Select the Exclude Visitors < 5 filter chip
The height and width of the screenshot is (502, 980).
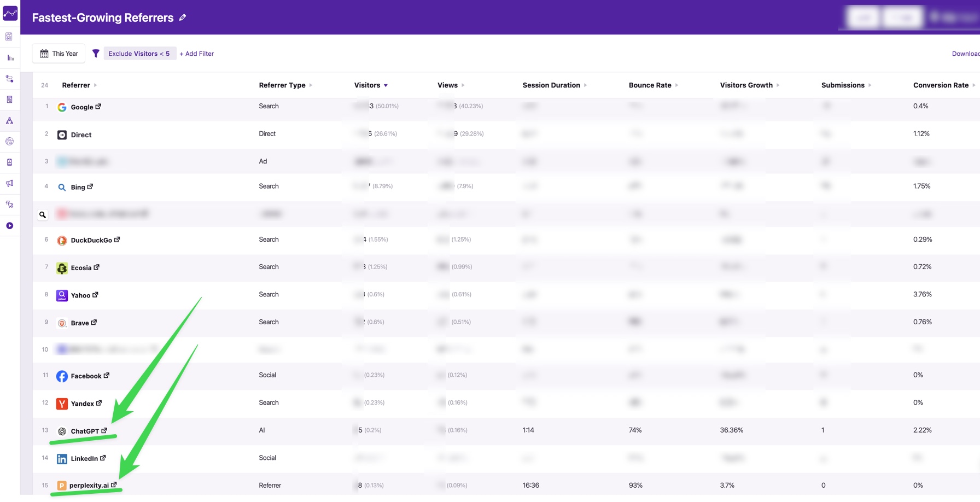(x=139, y=54)
